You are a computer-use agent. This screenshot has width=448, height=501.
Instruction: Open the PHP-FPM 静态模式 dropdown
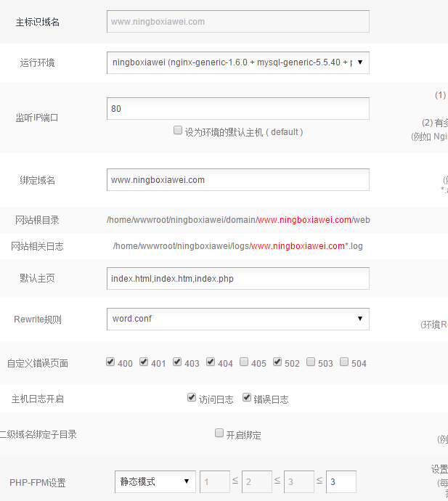155,481
